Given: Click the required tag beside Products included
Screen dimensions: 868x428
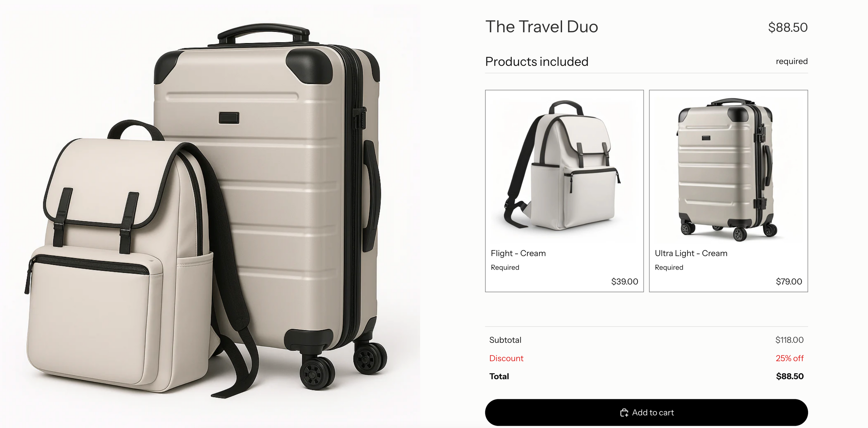Looking at the screenshot, I should pos(792,61).
